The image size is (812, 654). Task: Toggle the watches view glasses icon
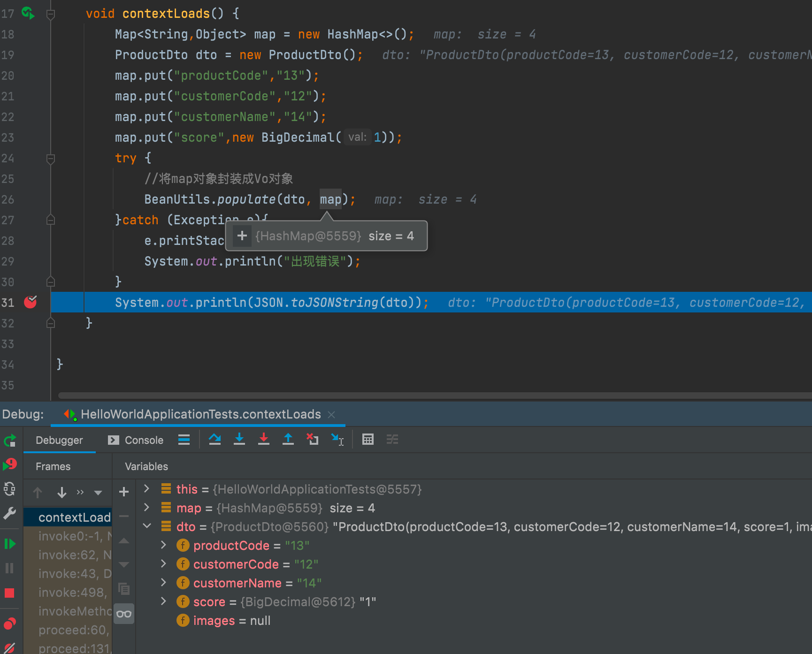(124, 614)
